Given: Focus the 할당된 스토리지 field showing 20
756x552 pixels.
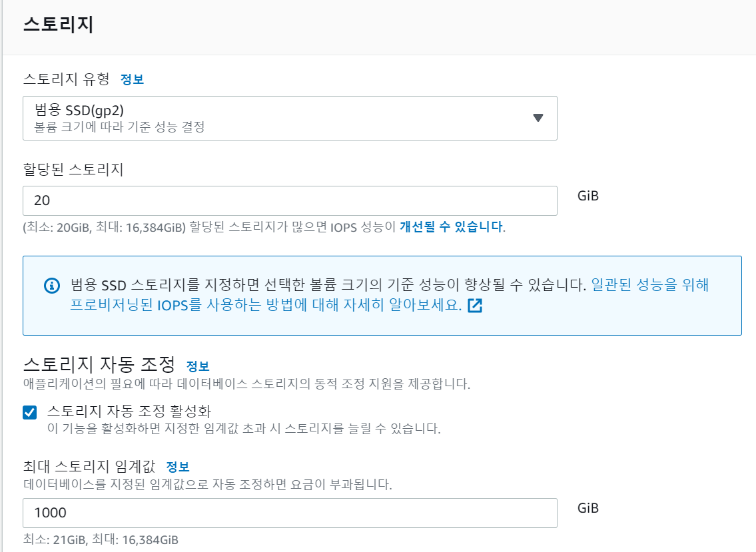Looking at the screenshot, I should tap(290, 200).
